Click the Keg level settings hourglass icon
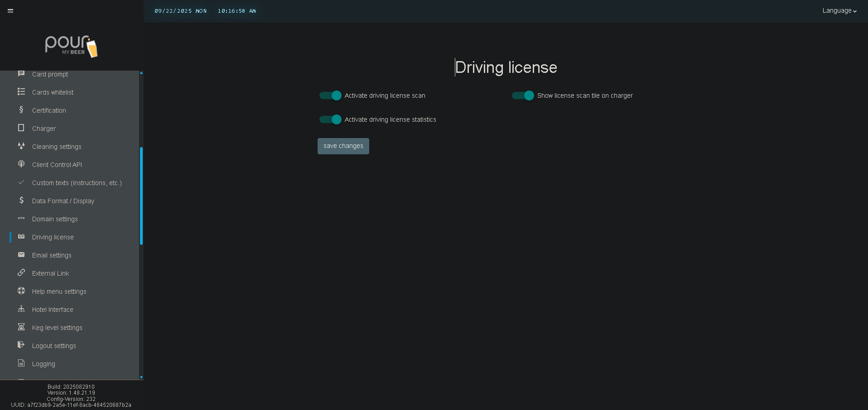This screenshot has height=410, width=868. coord(21,327)
